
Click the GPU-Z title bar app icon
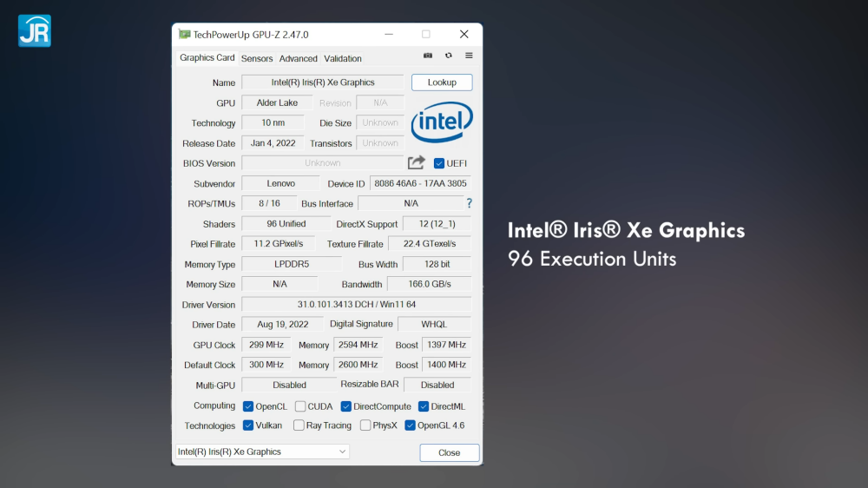coord(184,34)
